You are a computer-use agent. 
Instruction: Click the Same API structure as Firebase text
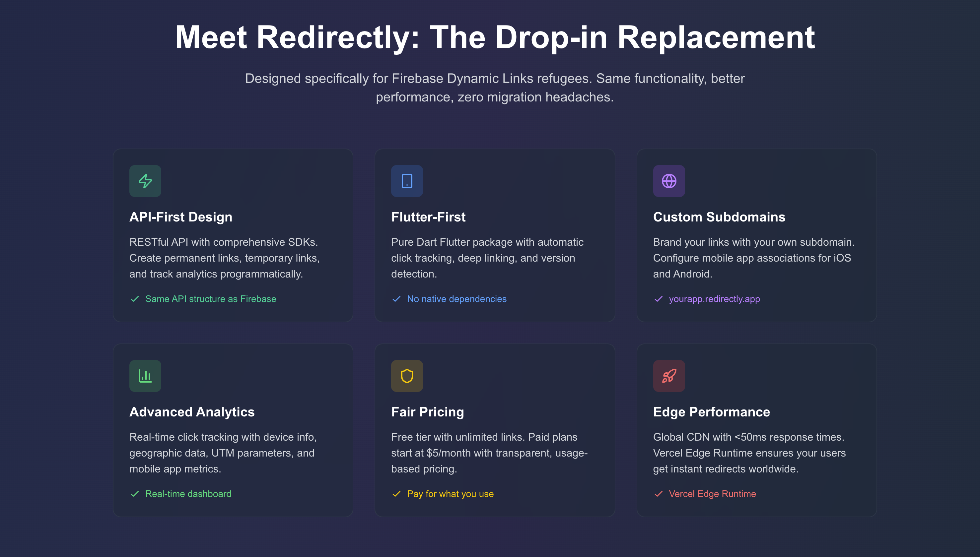[x=210, y=299]
